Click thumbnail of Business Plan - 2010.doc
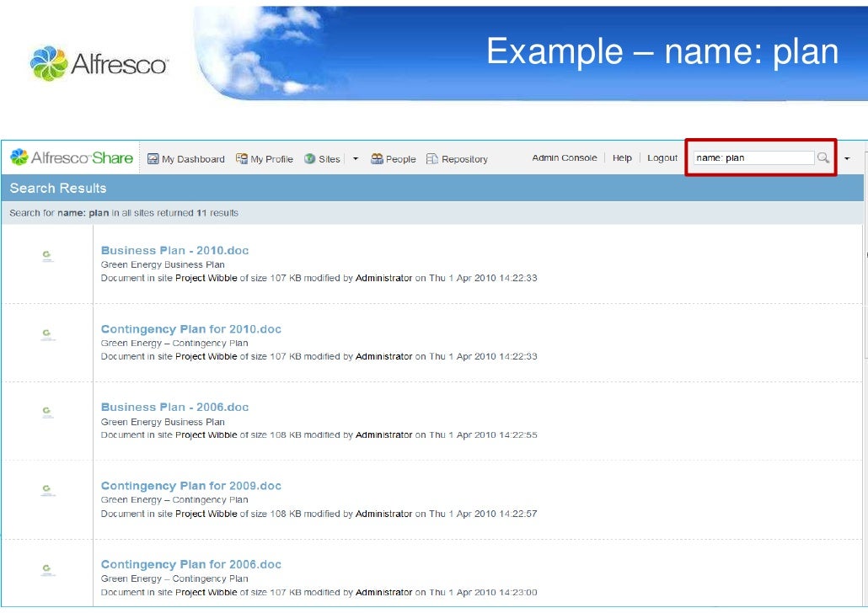Image resolution: width=868 pixels, height=613 pixels. 47,256
